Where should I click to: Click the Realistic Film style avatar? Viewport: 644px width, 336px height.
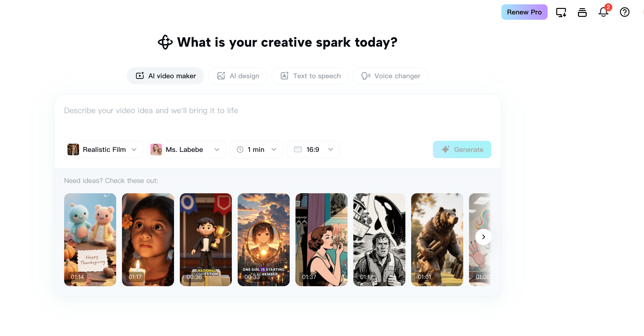pos(73,149)
